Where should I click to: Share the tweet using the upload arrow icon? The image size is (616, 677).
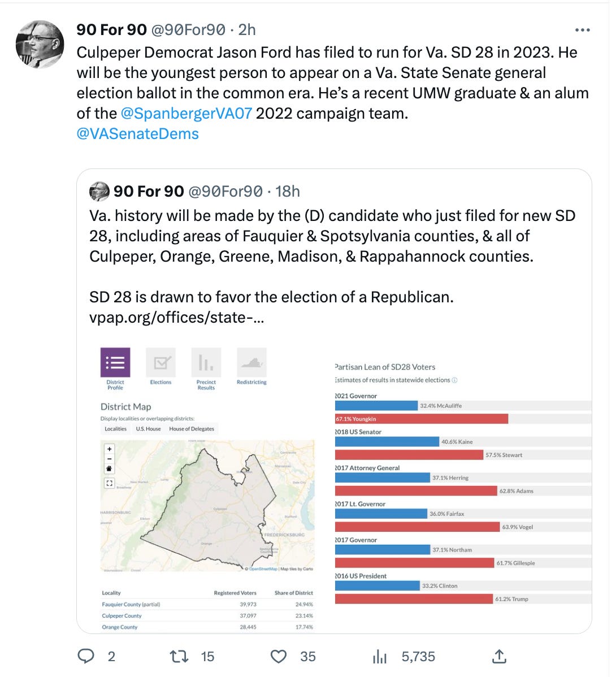[x=499, y=656]
